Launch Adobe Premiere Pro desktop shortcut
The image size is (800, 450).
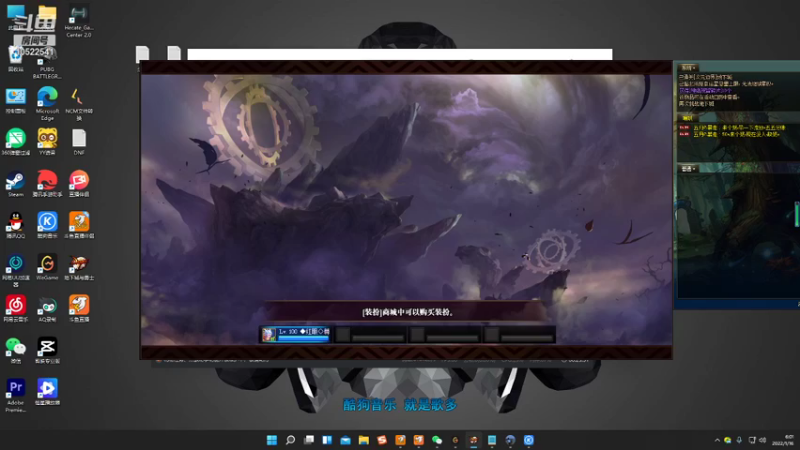(x=16, y=395)
